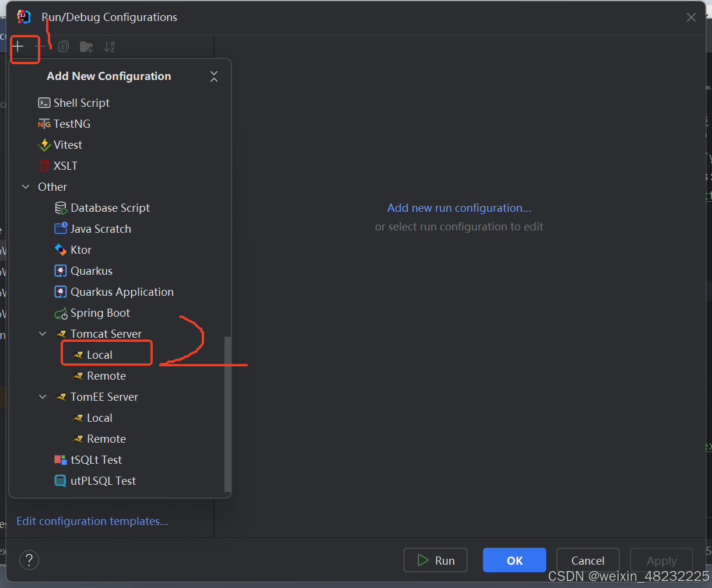Collapse the Tomcat Server node

[43, 334]
